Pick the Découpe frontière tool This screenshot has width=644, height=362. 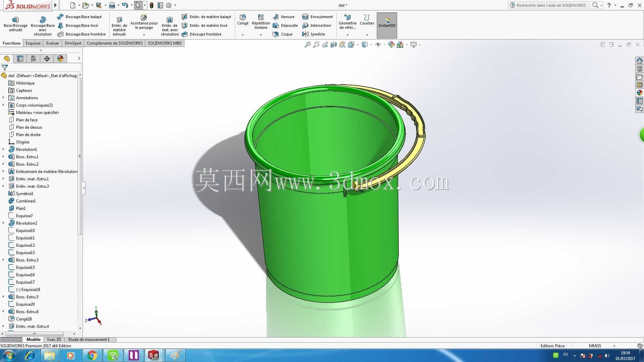coord(202,34)
